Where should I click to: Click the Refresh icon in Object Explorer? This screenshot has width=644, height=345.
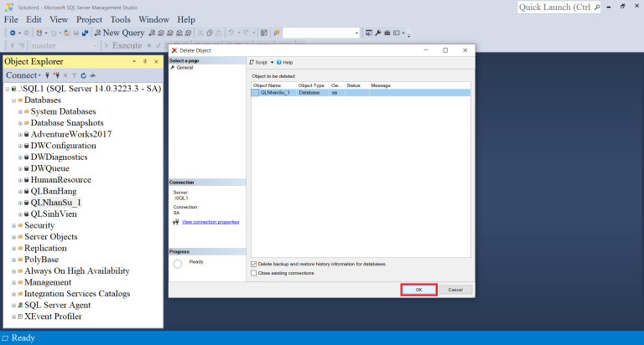(x=83, y=75)
